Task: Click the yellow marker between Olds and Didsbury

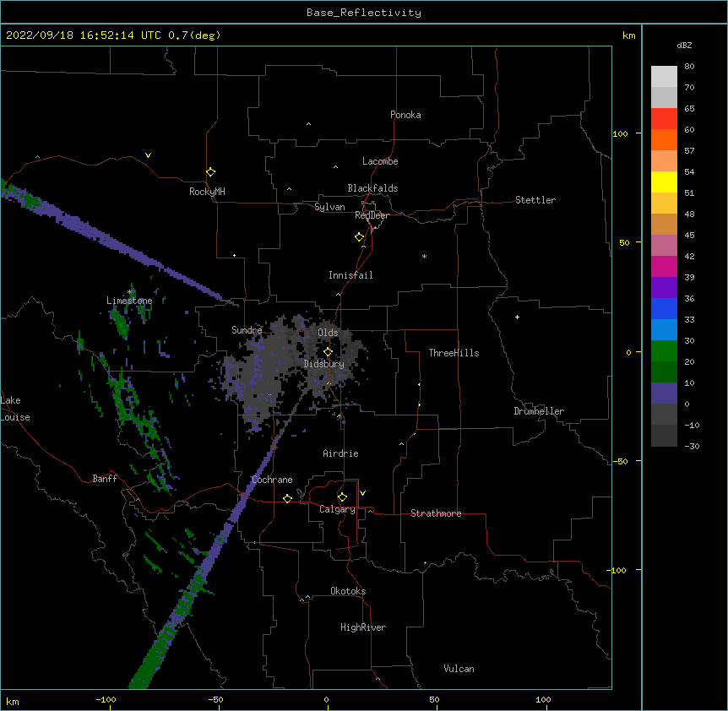Action: pyautogui.click(x=328, y=352)
